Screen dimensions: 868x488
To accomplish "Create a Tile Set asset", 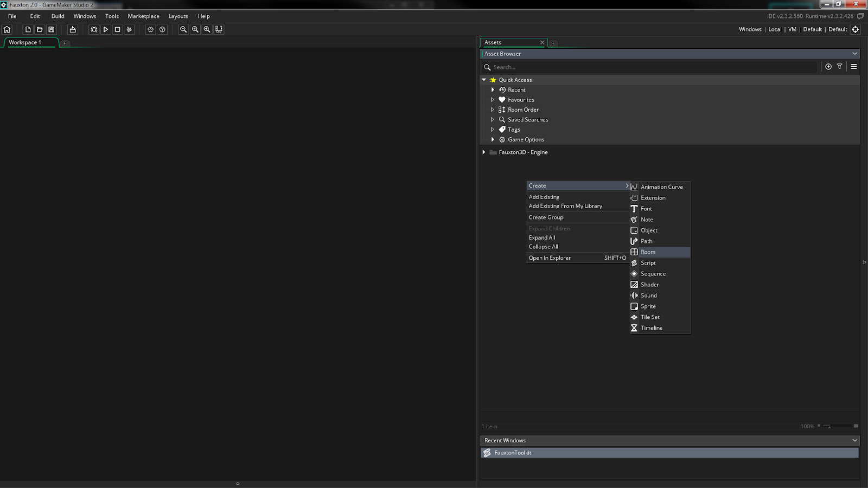I will click(x=660, y=317).
